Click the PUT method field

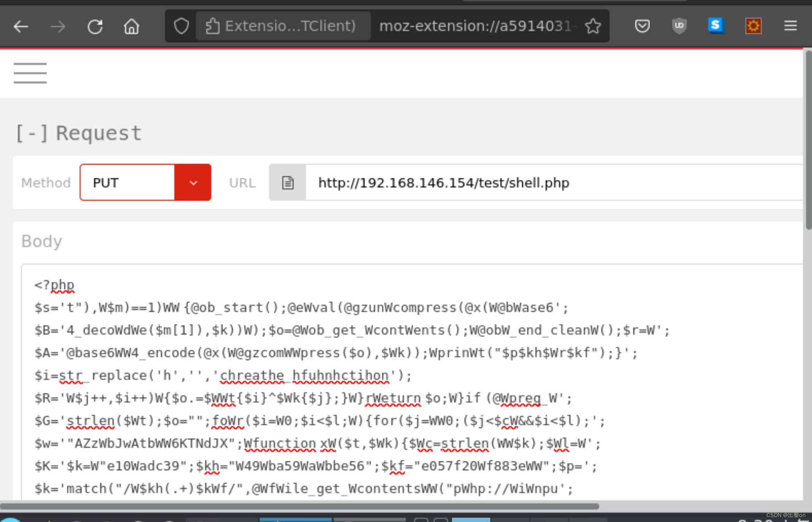click(x=127, y=182)
